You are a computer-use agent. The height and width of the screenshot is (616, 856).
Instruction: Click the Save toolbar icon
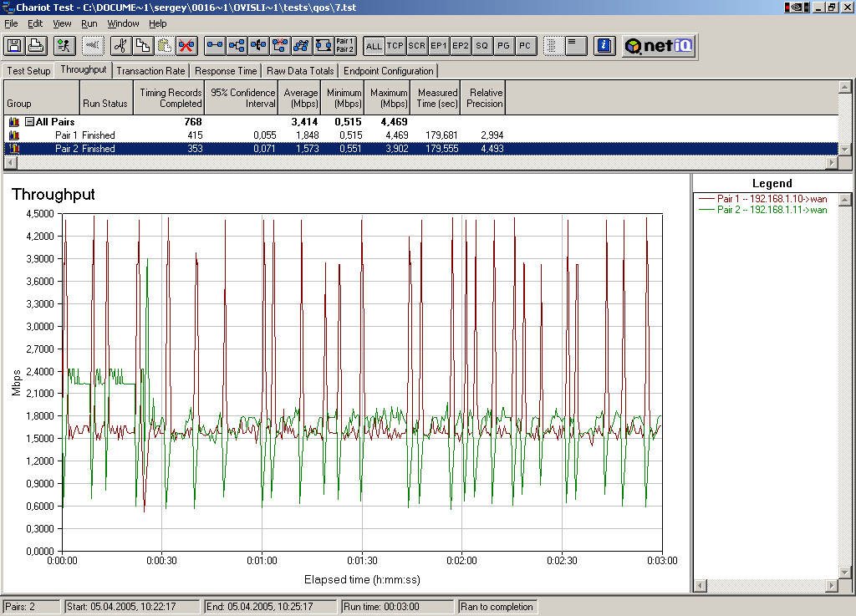point(14,46)
